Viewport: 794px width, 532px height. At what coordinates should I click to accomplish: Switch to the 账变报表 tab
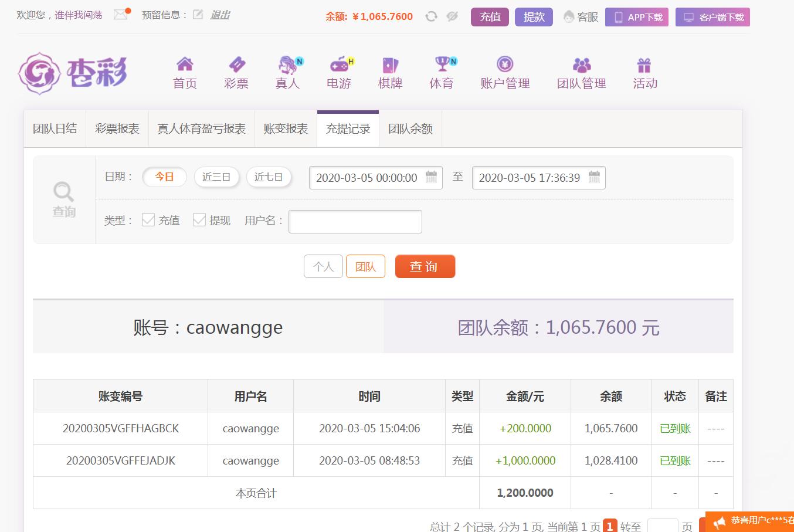click(x=286, y=129)
